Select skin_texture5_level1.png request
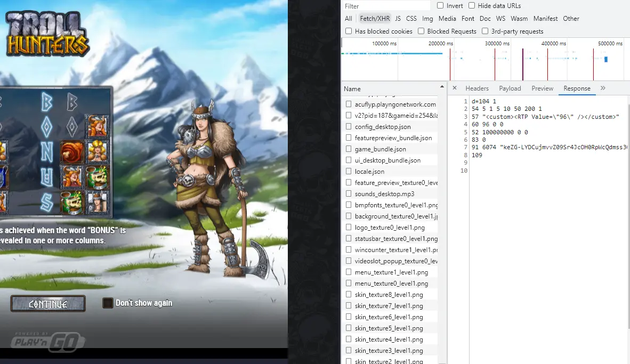 tap(390, 328)
